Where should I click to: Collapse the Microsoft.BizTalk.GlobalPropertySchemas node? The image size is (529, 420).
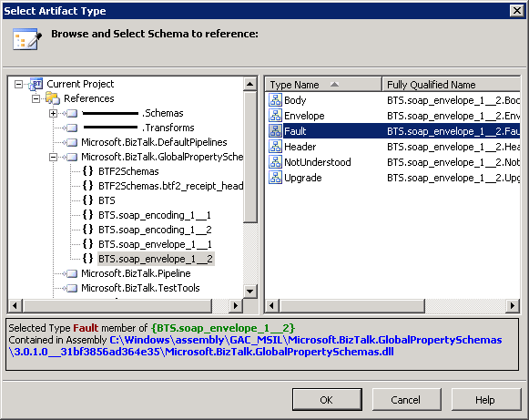pyautogui.click(x=54, y=157)
